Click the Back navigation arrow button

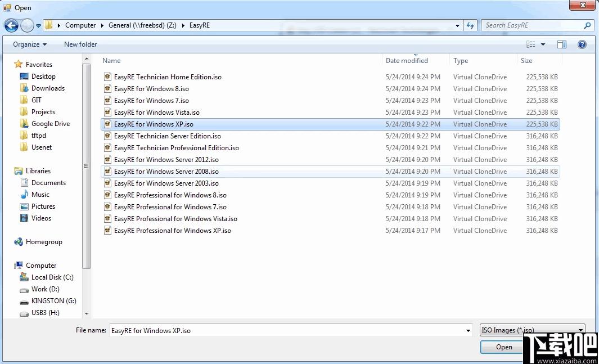pyautogui.click(x=11, y=25)
